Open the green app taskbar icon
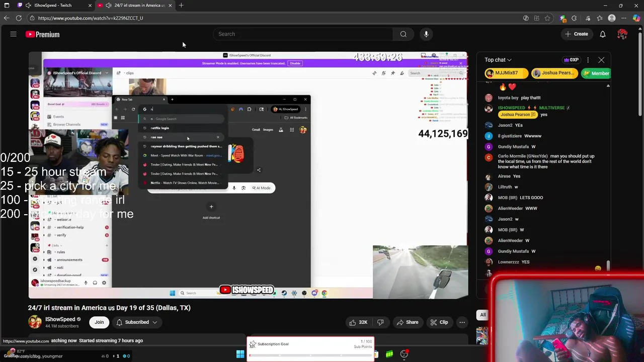Screen dimensions: 644x362 389,354
